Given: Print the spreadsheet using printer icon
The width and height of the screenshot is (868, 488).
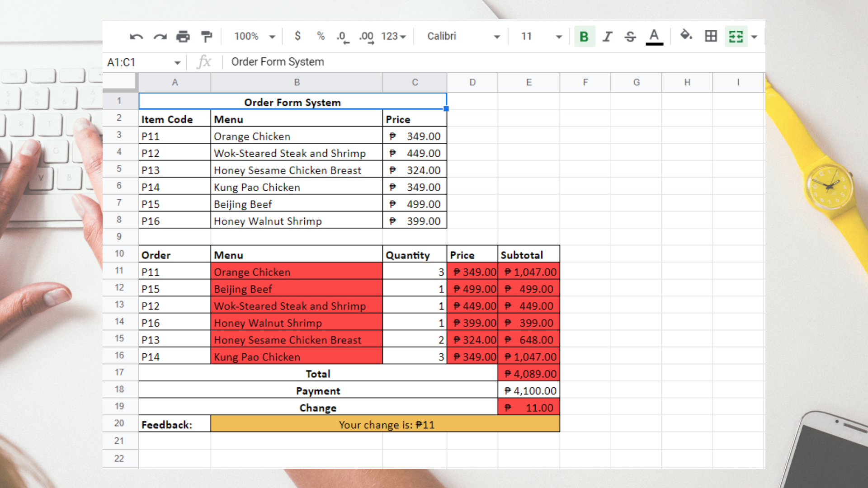Looking at the screenshot, I should [183, 37].
